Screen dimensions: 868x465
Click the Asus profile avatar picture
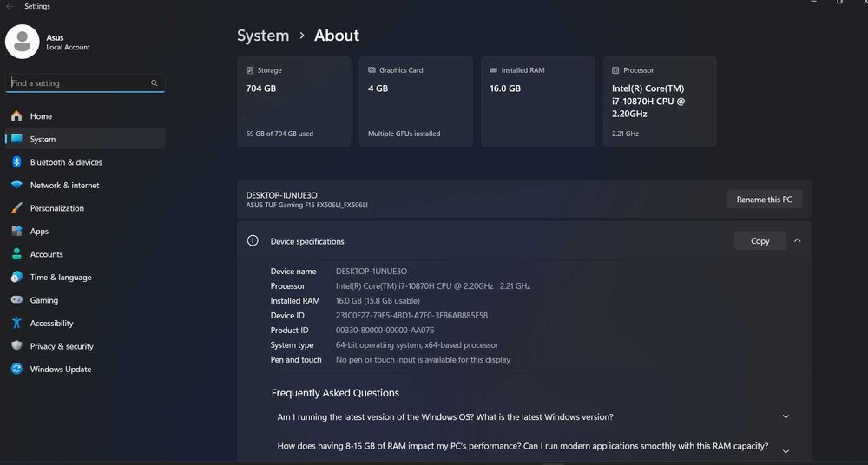[x=23, y=42]
